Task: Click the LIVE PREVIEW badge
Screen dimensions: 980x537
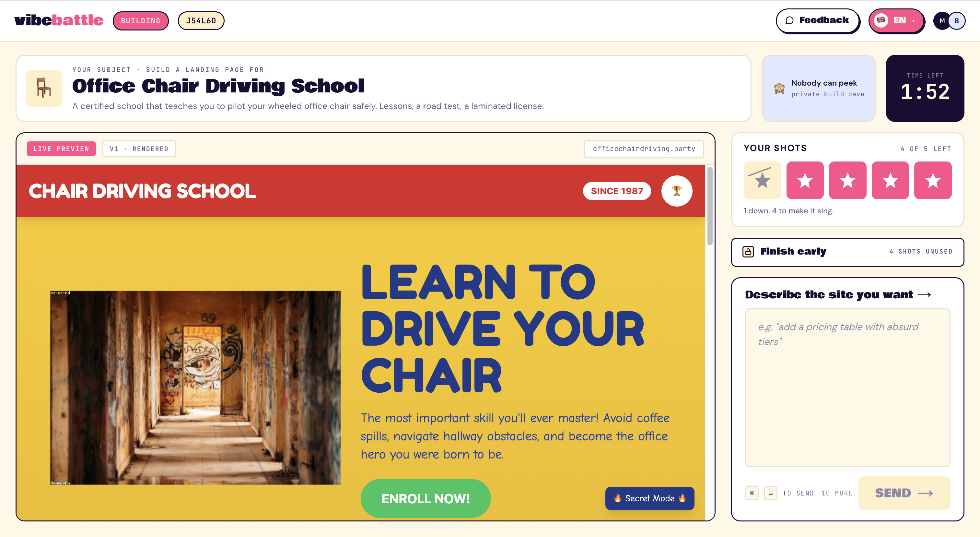Action: pos(61,149)
